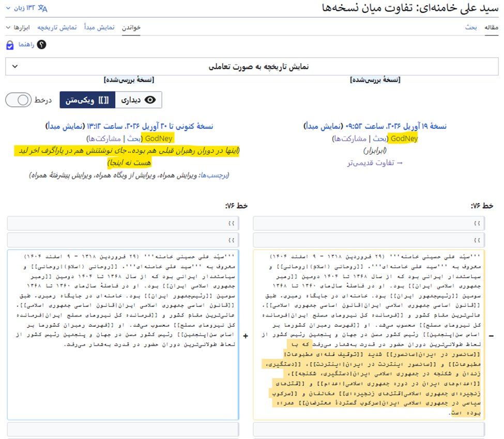Click the (ابرابزار) edit summary text
This screenshot has width=504, height=439.
(x=375, y=150)
